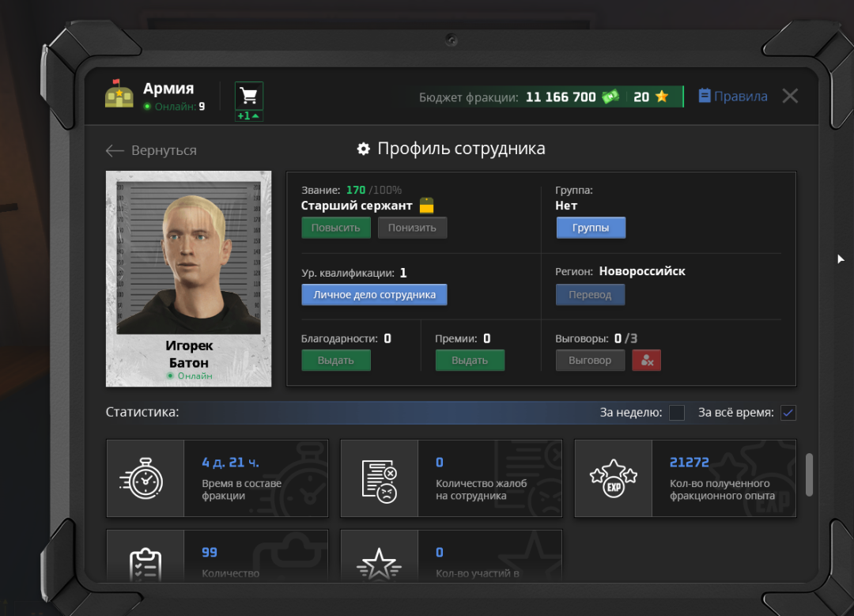Enable the 'За неделю' checkbox
This screenshot has width=854, height=616.
point(677,413)
